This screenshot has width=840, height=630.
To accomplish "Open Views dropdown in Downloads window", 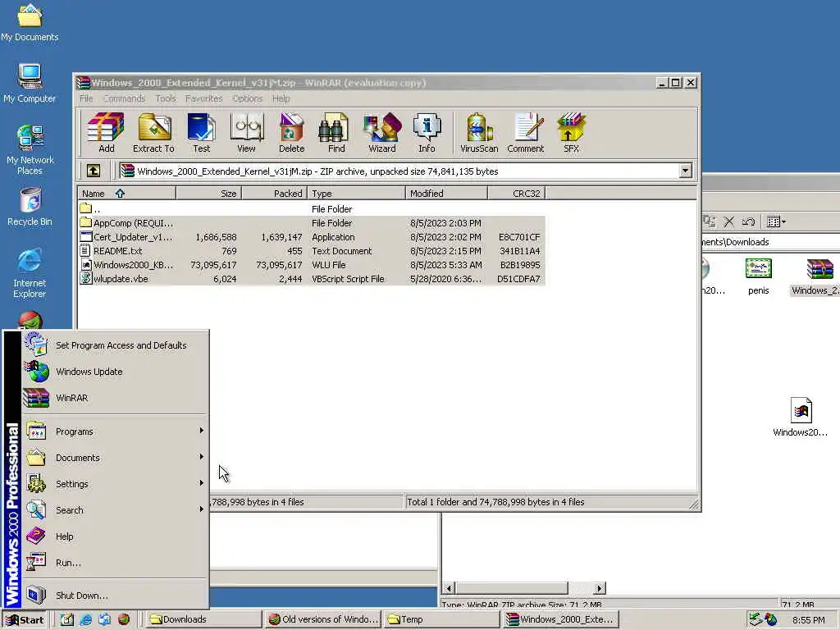I will [776, 221].
